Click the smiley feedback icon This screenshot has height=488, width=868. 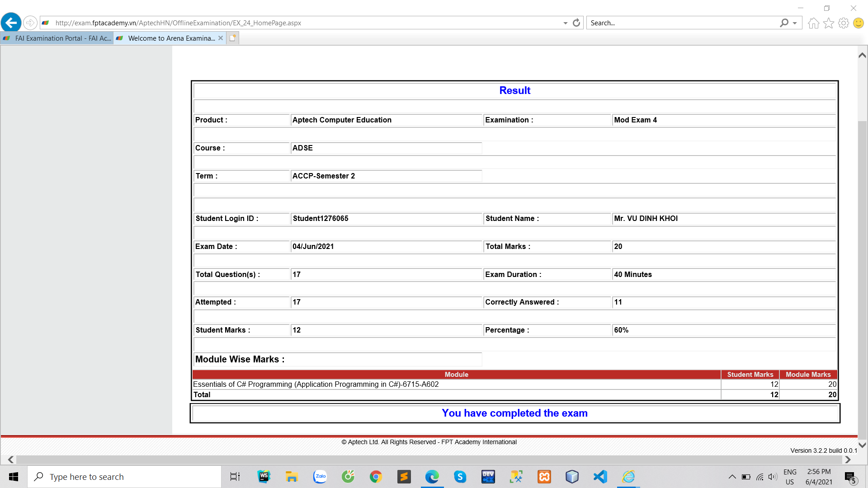point(858,23)
